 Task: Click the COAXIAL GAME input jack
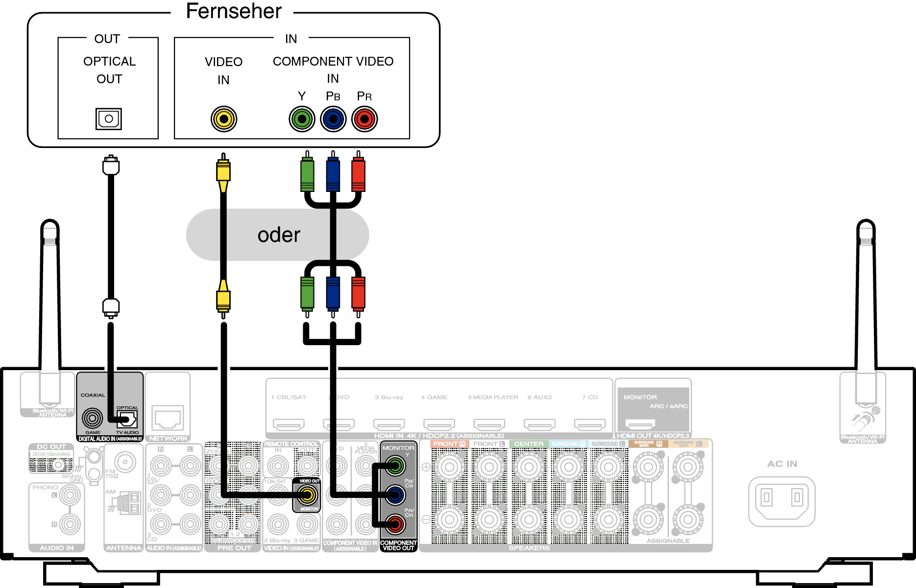click(93, 418)
